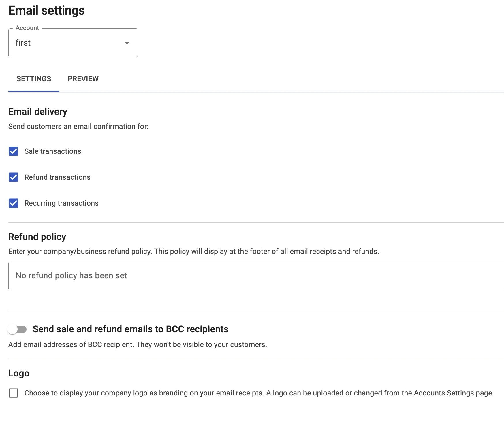Click the small "Account" field label

[27, 28]
